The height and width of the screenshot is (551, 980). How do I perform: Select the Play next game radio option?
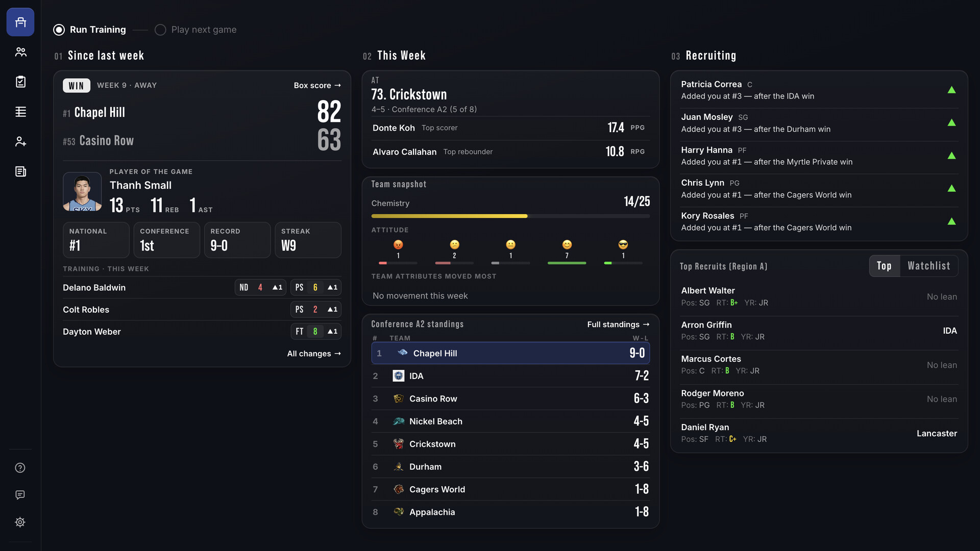coord(195,30)
